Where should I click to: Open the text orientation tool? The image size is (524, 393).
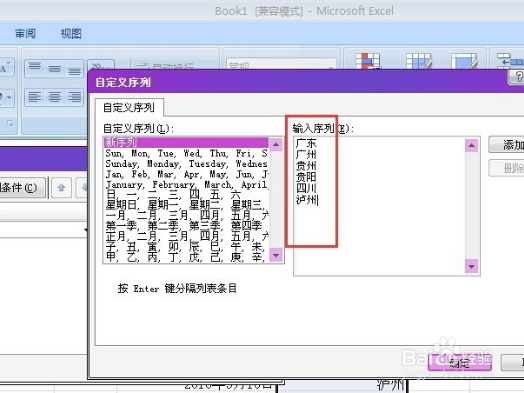pyautogui.click(x=101, y=66)
